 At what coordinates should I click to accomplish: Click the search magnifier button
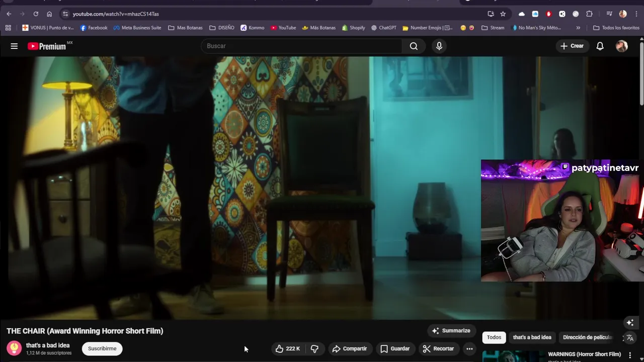(x=414, y=46)
